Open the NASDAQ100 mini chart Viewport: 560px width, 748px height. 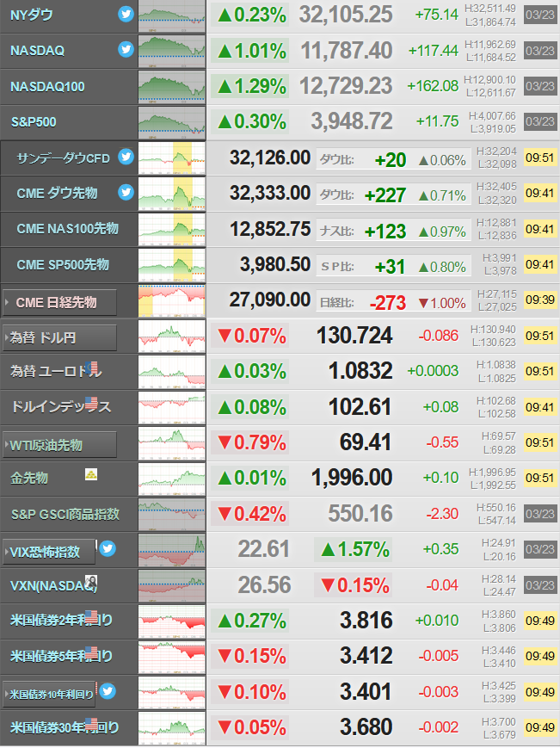click(x=171, y=87)
